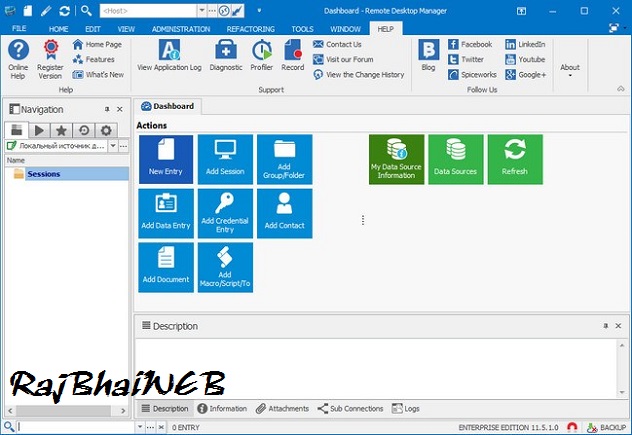Switch navigation to tree view tab
Image resolution: width=632 pixels, height=435 pixels.
tap(17, 130)
